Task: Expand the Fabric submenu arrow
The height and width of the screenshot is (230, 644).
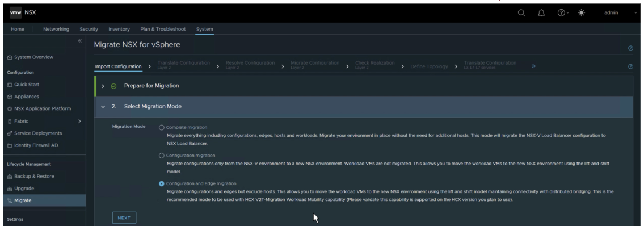Action: pyautogui.click(x=79, y=121)
